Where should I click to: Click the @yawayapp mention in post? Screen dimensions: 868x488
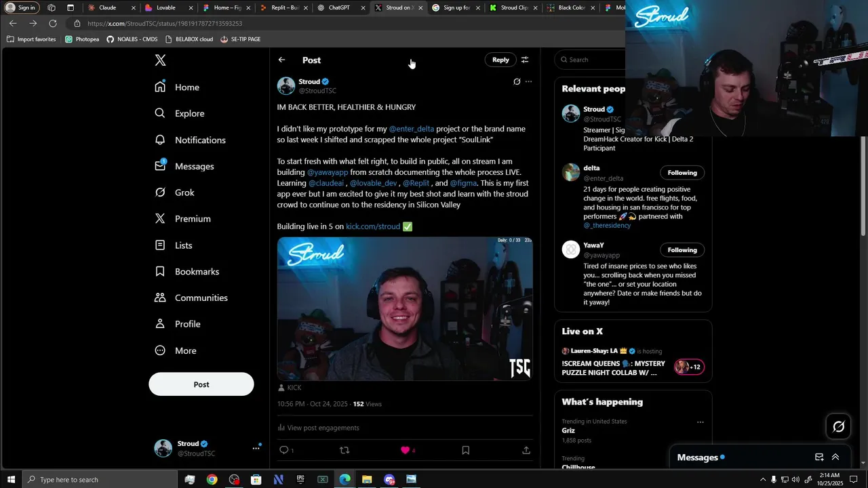pos(328,172)
